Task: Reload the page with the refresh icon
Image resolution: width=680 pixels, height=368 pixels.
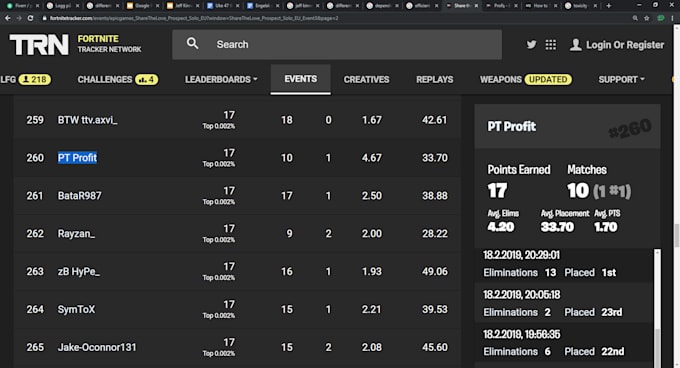Action: click(x=30, y=18)
